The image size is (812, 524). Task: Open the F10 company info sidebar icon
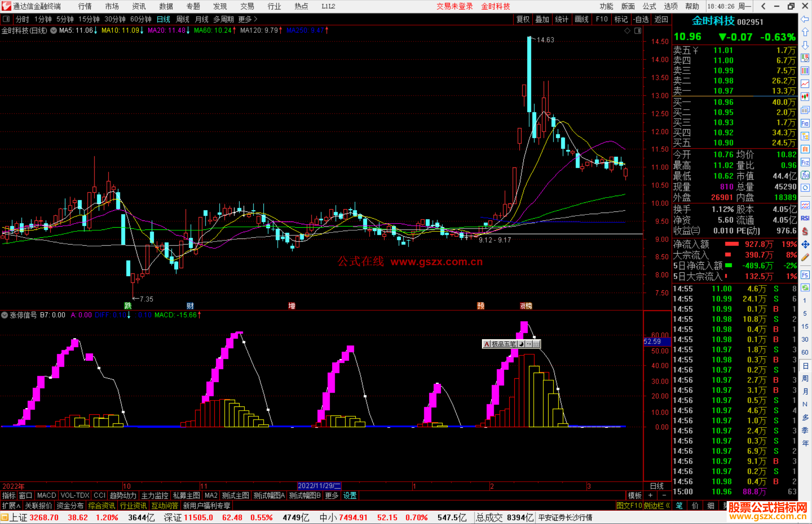pos(805,123)
